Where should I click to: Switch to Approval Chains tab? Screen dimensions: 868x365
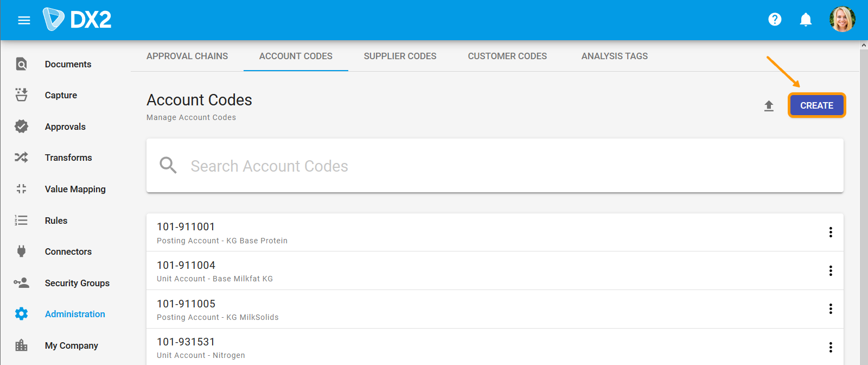click(187, 56)
